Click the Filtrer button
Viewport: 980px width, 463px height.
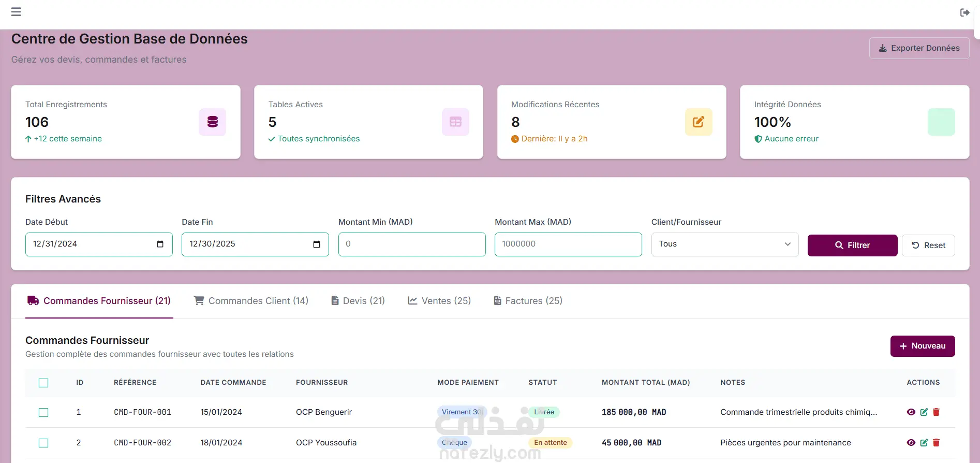pos(852,245)
